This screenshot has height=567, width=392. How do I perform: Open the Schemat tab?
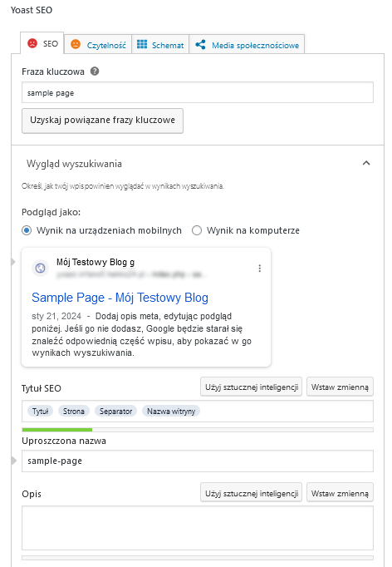point(160,44)
